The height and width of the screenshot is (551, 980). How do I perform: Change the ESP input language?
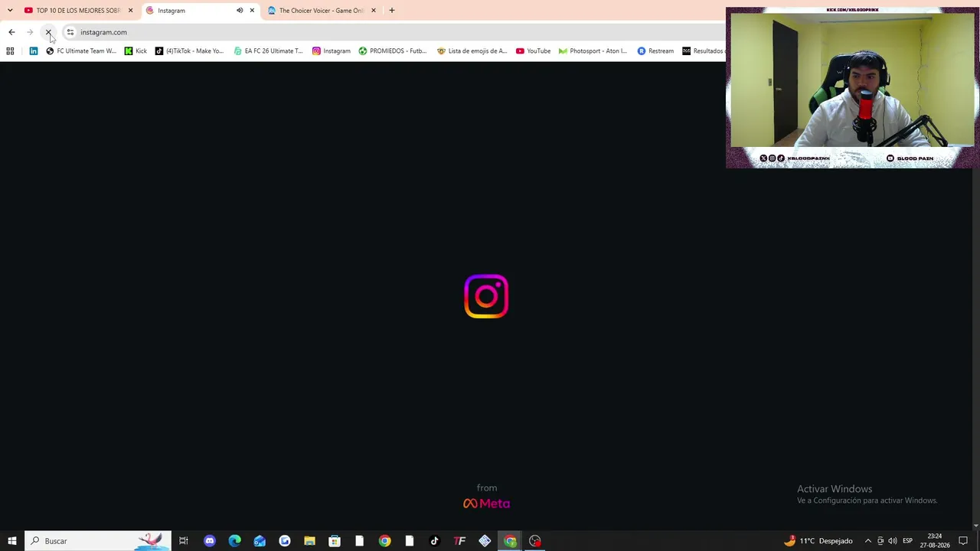coord(907,541)
